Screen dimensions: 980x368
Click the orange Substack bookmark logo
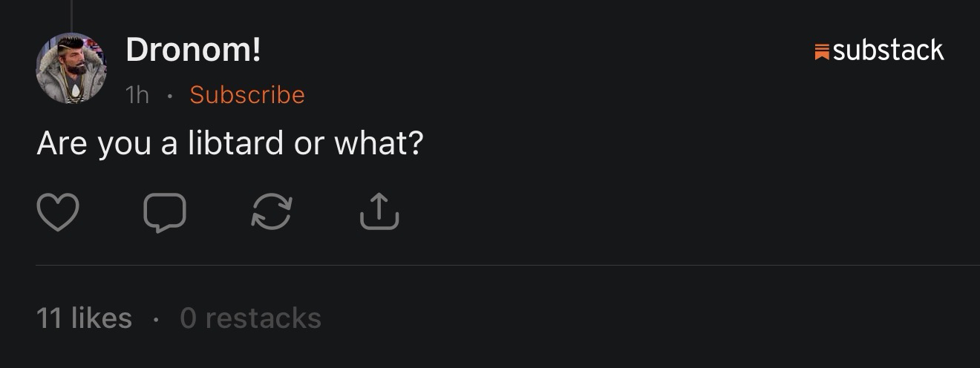[x=822, y=52]
